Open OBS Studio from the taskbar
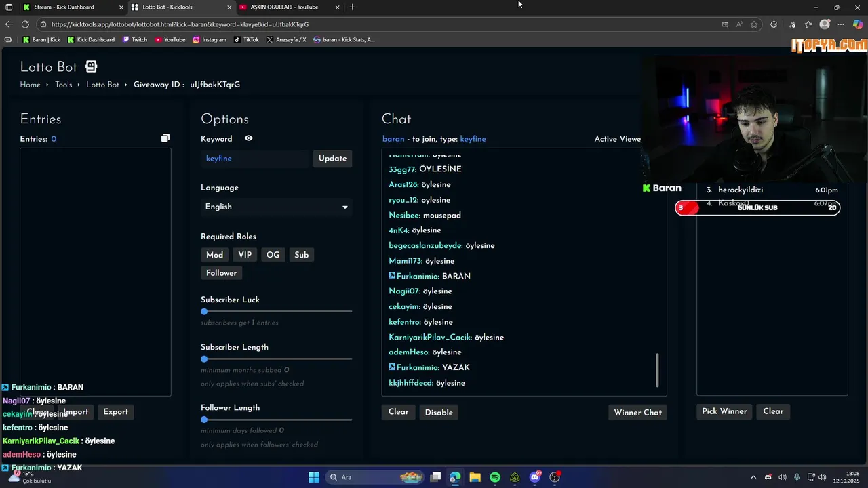868x488 pixels. click(555, 477)
